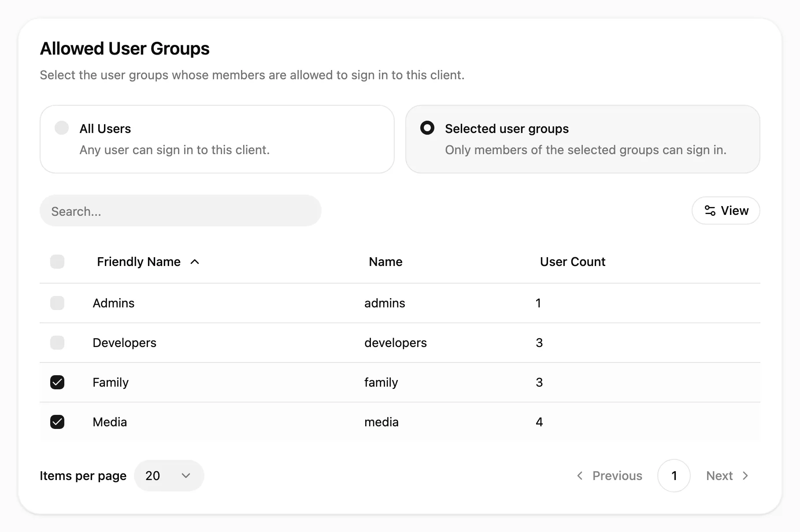
Task: Click the 'Media' friendly name cell
Action: [110, 422]
